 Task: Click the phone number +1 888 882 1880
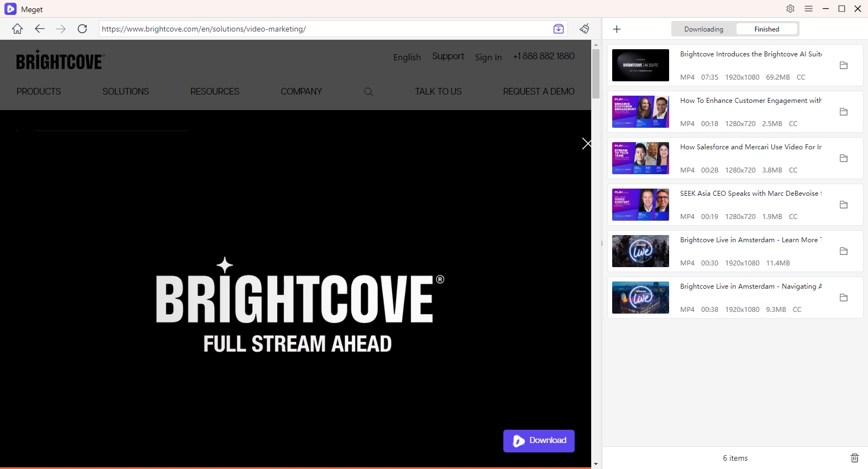pyautogui.click(x=544, y=56)
